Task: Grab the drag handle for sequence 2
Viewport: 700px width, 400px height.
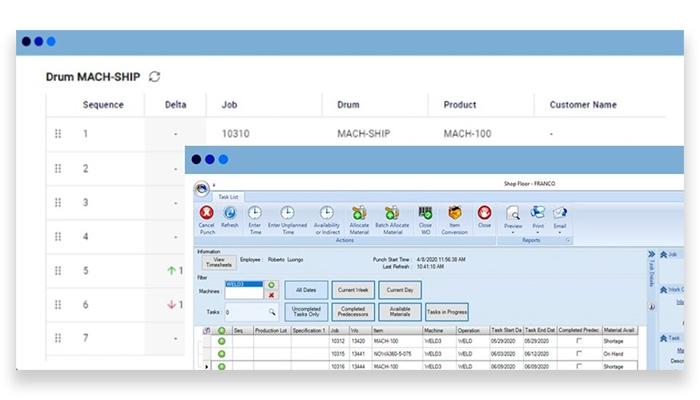Action: click(58, 168)
